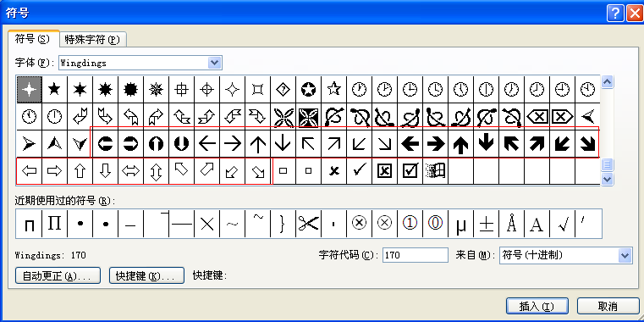Viewport: 644px width, 322px height.
Task: Pick the thin right arrow symbol
Action: pos(233,143)
